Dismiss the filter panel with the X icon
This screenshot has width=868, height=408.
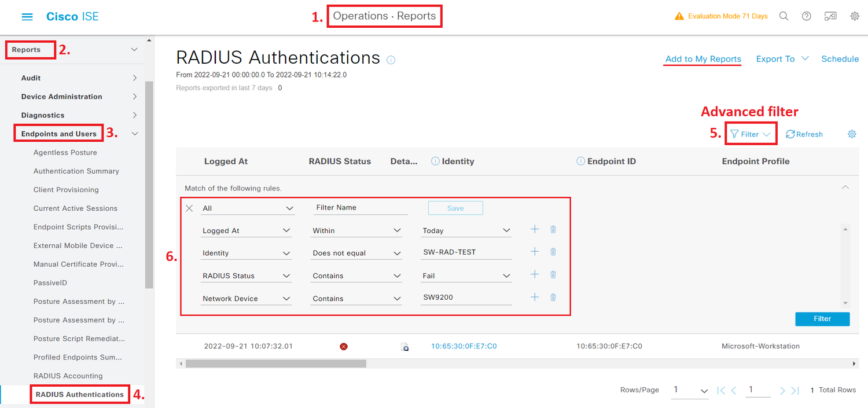point(189,208)
